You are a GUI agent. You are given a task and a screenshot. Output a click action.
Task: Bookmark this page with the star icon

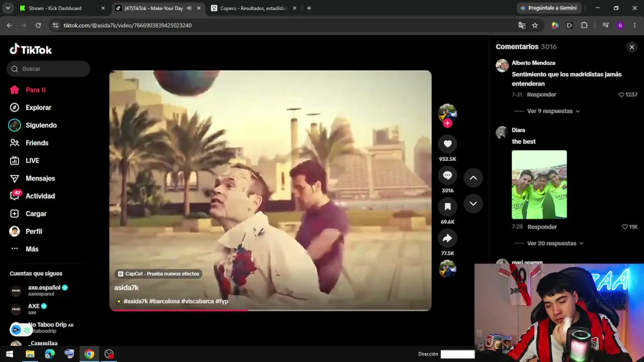[535, 25]
